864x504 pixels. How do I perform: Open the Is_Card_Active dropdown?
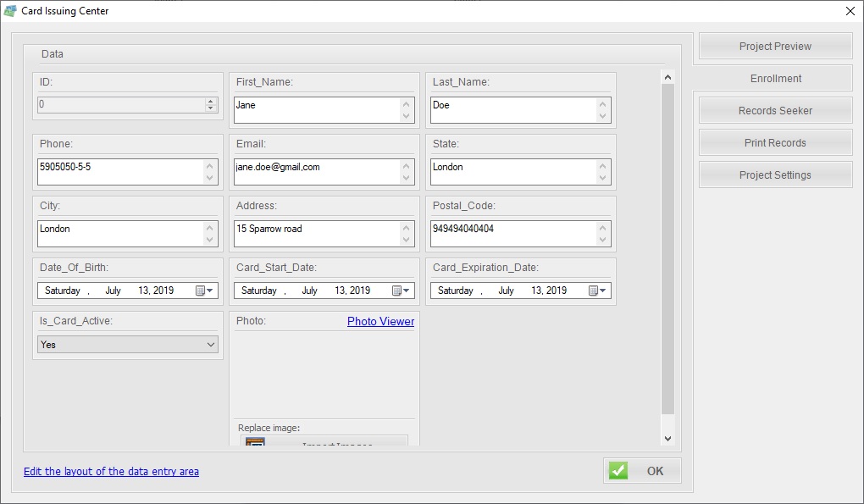click(x=211, y=345)
